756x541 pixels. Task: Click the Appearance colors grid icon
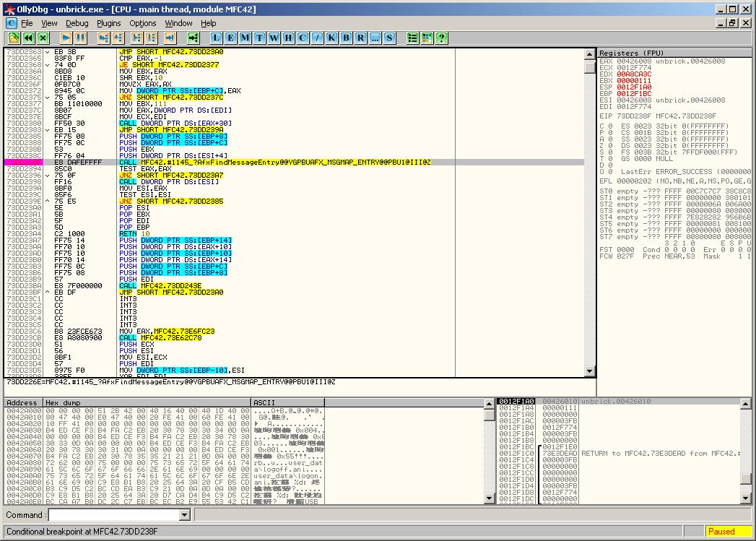click(427, 38)
